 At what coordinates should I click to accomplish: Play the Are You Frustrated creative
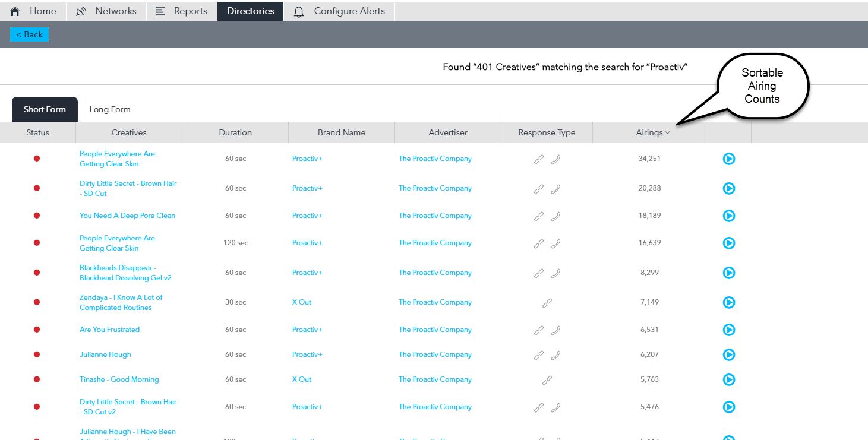point(729,330)
